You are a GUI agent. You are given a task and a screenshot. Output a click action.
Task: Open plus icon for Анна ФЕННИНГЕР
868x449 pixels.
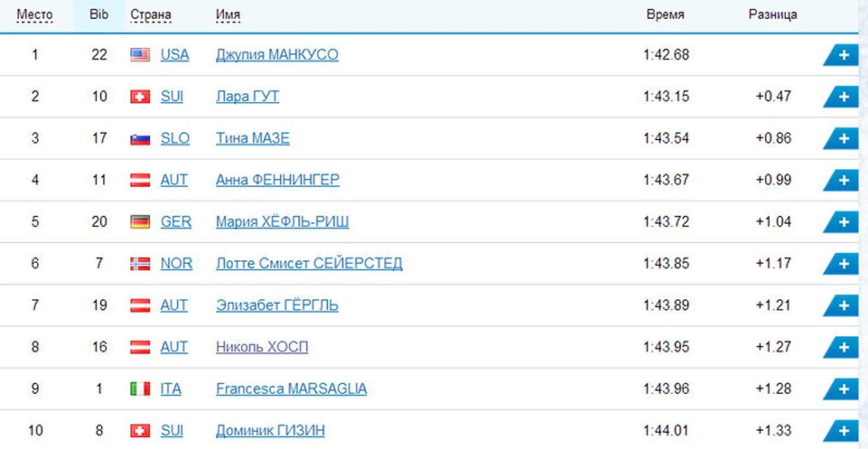click(843, 180)
